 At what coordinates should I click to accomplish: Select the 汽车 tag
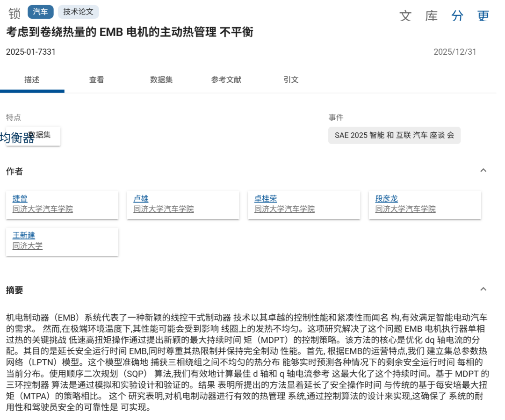click(x=41, y=12)
